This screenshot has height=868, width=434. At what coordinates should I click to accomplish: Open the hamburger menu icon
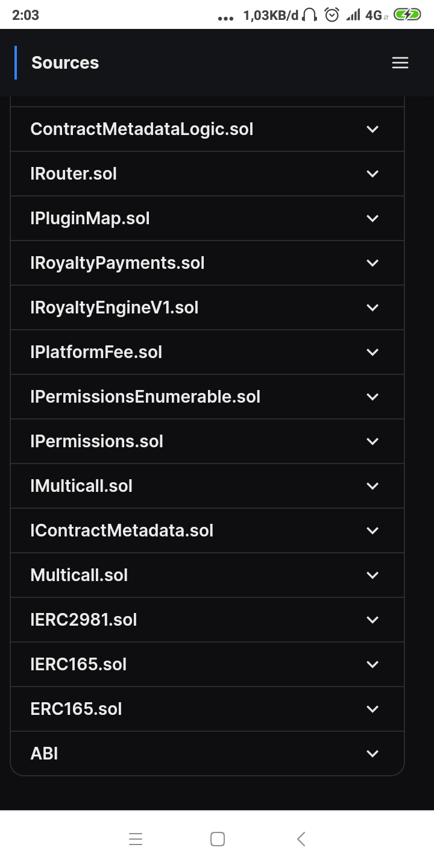point(400,63)
